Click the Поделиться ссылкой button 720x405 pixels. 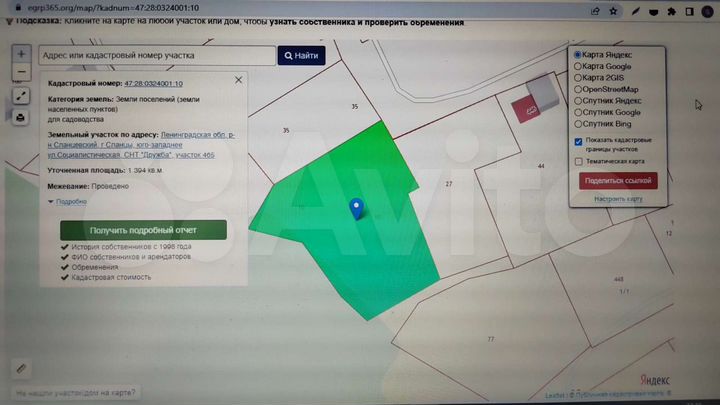[617, 181]
